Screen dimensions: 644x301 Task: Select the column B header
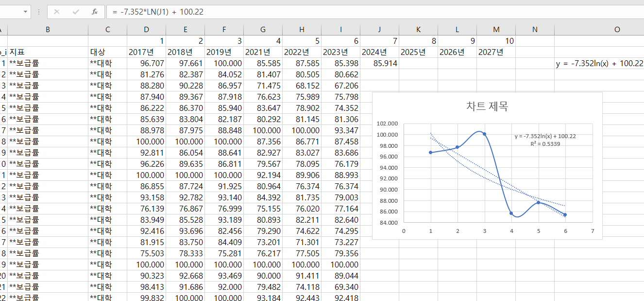[48, 30]
